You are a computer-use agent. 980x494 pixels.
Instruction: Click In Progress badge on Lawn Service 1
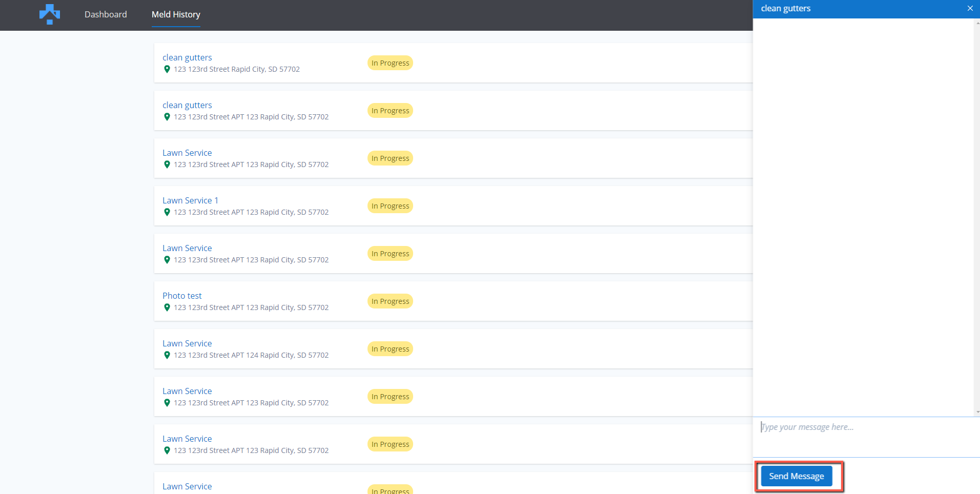390,206
